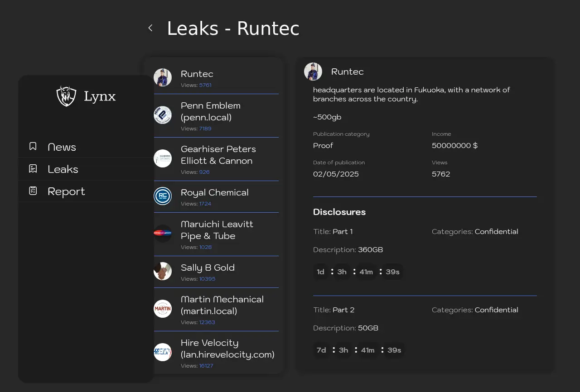Screen dimensions: 580x392
Task: Select Gearhiser Peters Elliott & Cannon entry
Action: [x=218, y=155]
